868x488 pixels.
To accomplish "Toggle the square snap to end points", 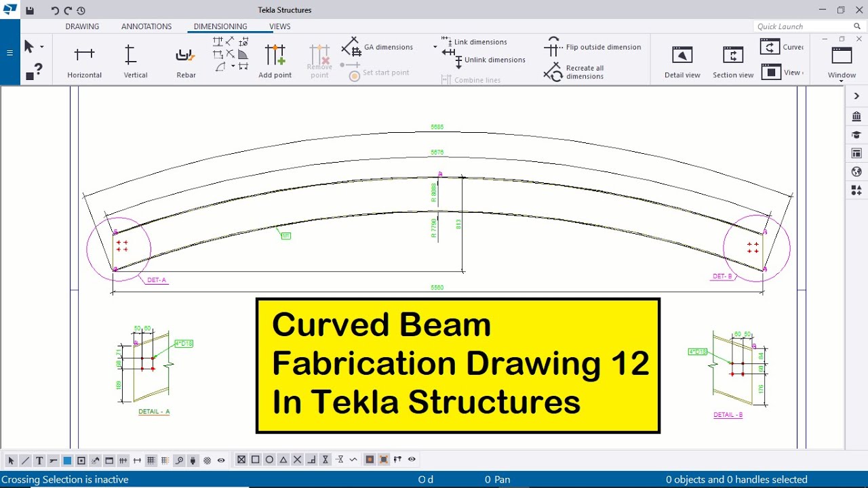I will click(255, 460).
